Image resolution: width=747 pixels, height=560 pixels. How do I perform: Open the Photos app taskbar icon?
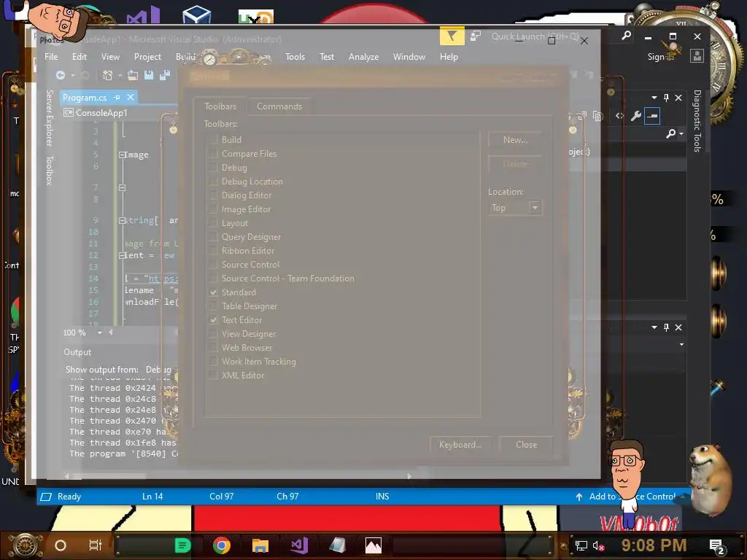373,545
